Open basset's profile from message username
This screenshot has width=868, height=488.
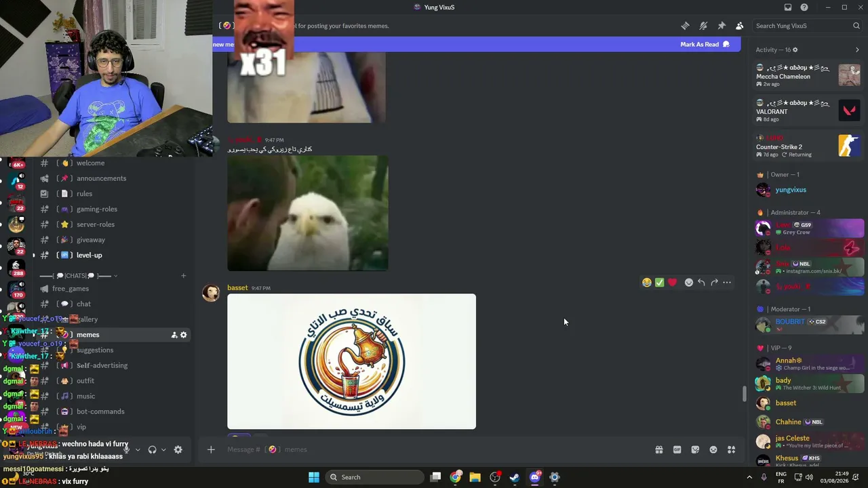coord(237,288)
